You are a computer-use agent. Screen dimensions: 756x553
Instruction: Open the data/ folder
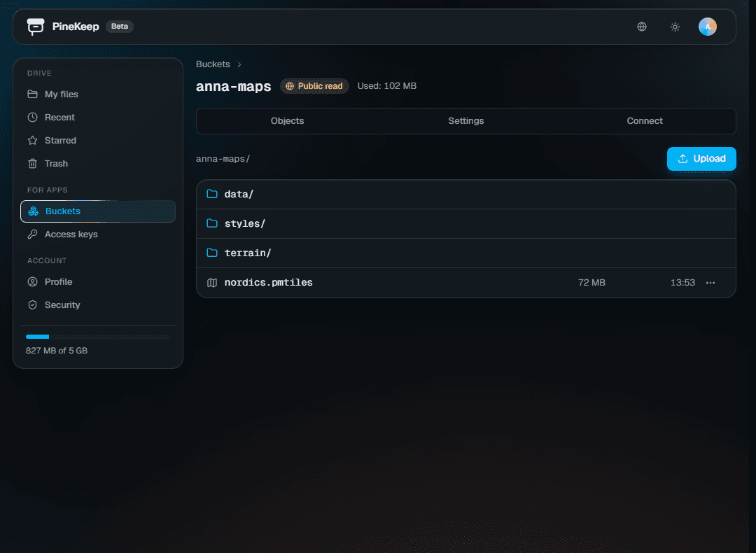click(466, 195)
